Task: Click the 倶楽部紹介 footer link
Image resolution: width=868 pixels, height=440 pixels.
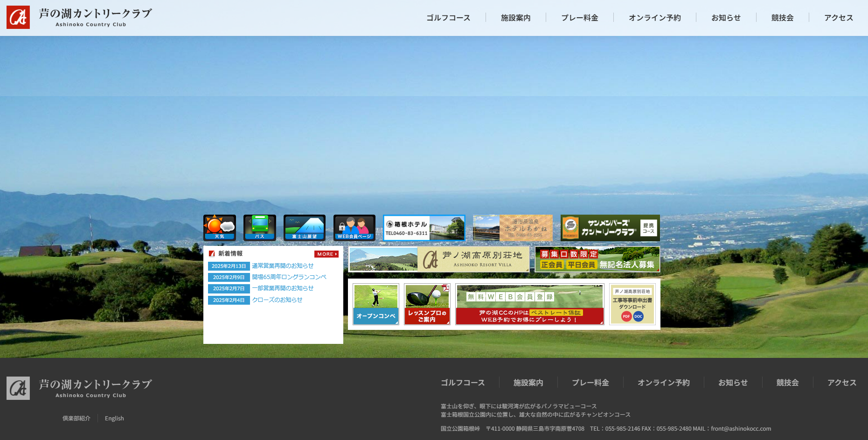Action: (x=76, y=419)
